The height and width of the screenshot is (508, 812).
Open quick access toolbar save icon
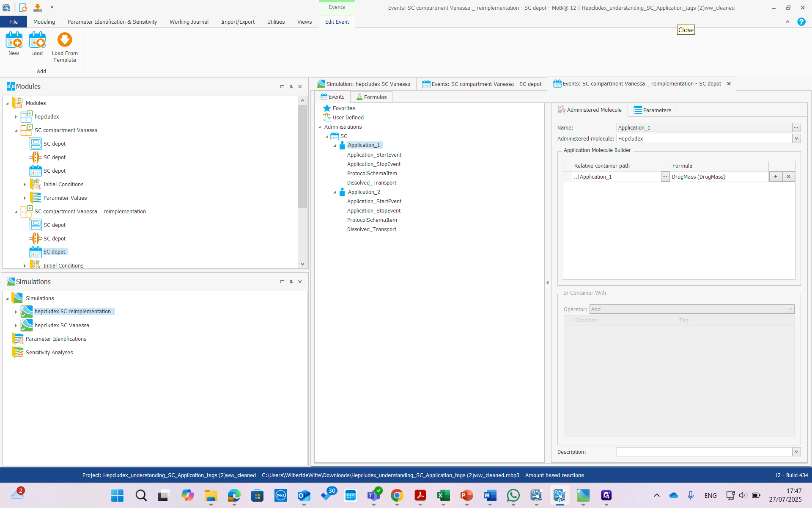38,8
